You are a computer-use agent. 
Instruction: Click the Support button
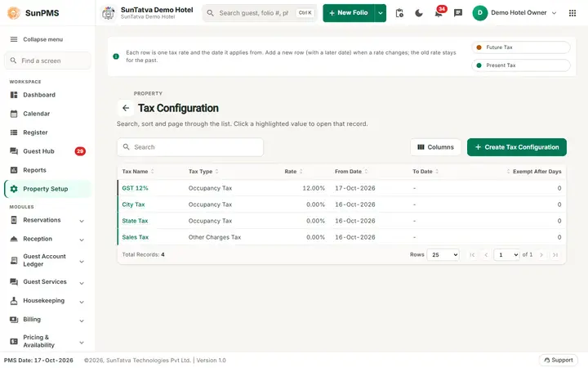click(559, 360)
